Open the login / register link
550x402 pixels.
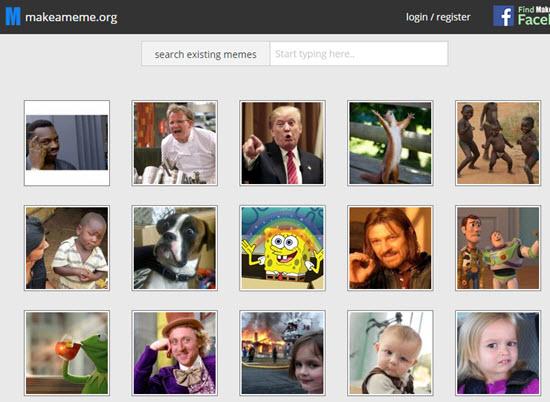click(438, 17)
